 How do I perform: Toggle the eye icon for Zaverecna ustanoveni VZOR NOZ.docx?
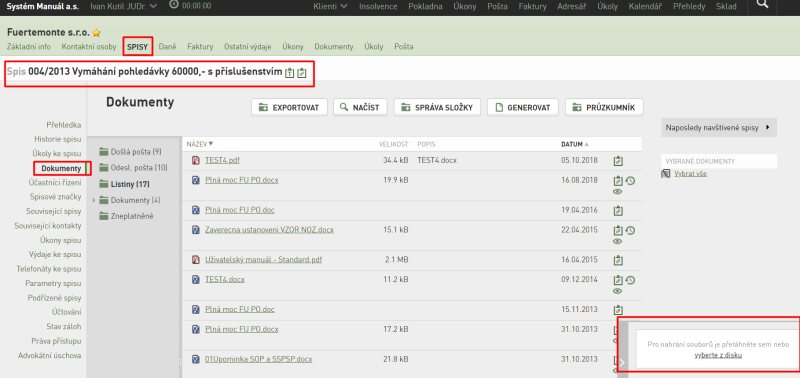coord(617,241)
